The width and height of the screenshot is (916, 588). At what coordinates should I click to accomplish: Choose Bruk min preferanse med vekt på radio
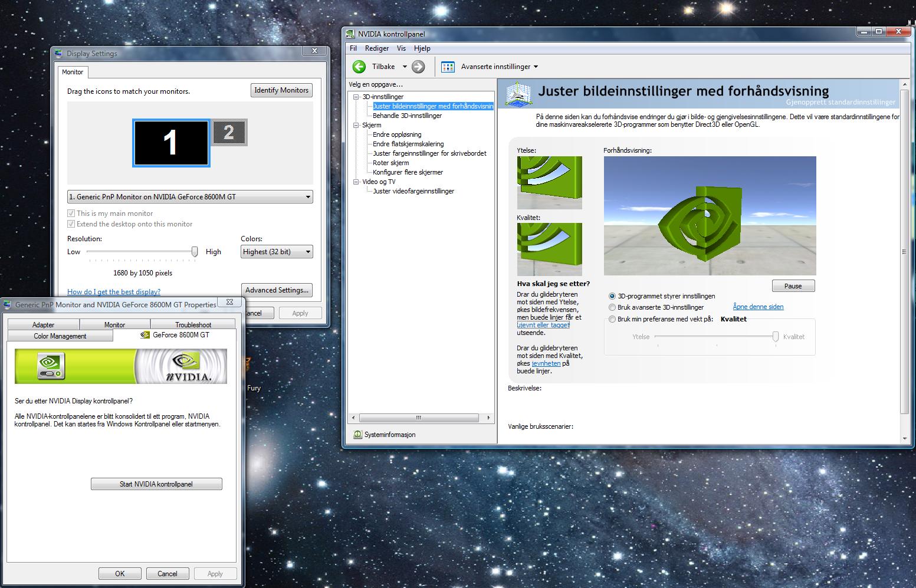tap(612, 319)
